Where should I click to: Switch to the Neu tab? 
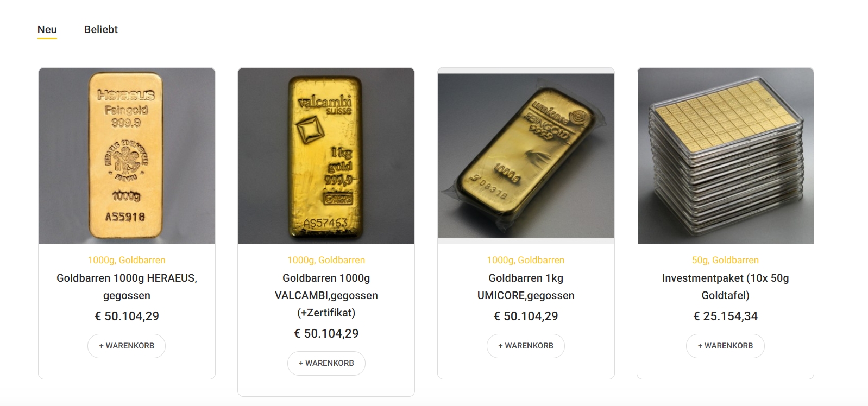[x=47, y=30]
